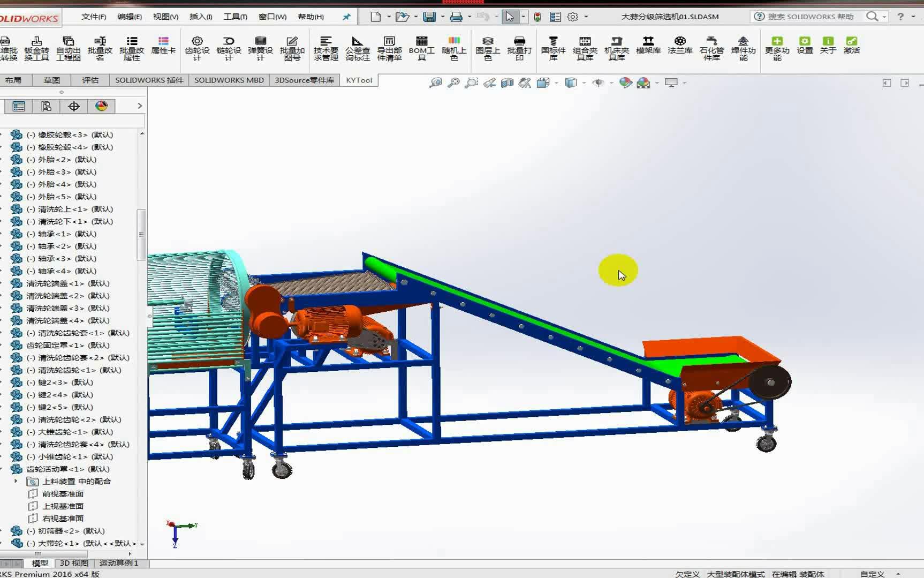Open the KYTool 设置 settings icon

[x=805, y=45]
